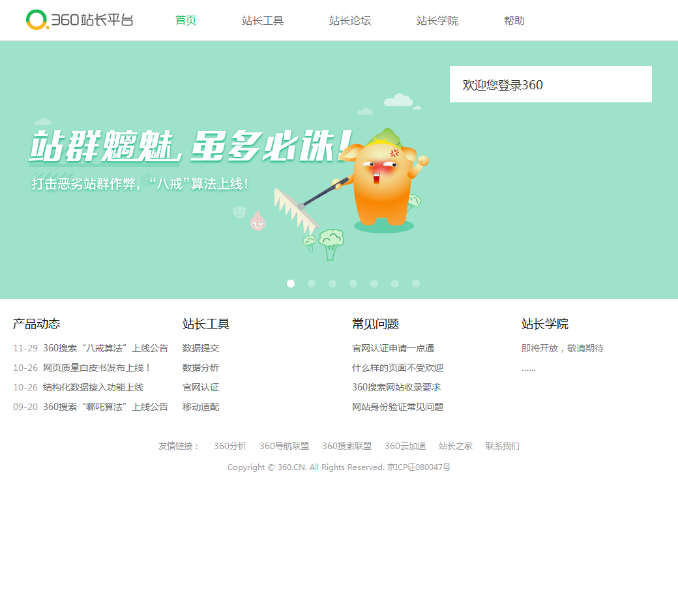Screen dimensions: 678x616
Task: Open the 数据提交 tool link
Action: tap(201, 348)
